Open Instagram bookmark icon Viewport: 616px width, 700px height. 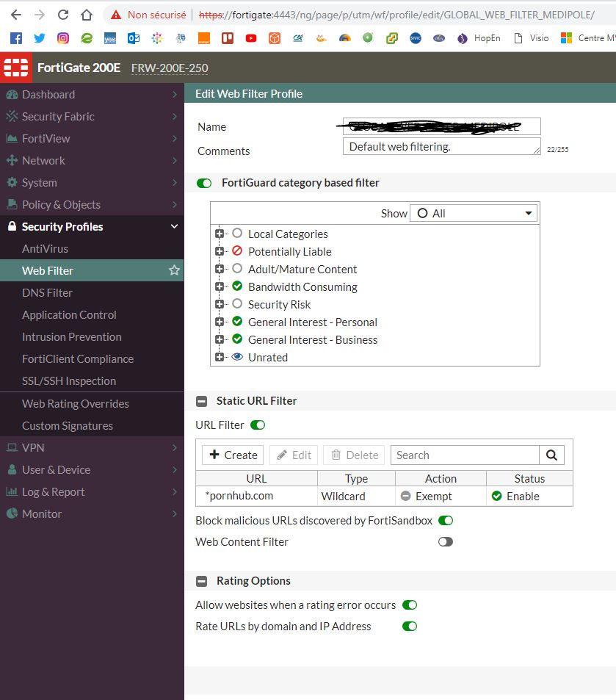(x=63, y=38)
